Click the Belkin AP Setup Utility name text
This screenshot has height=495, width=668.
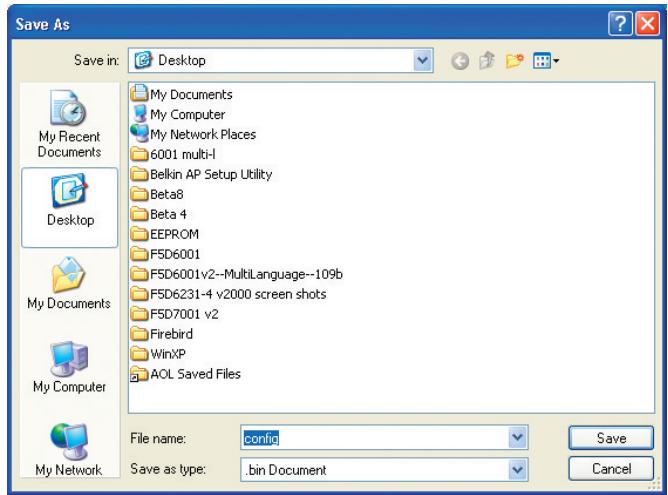[x=211, y=174]
